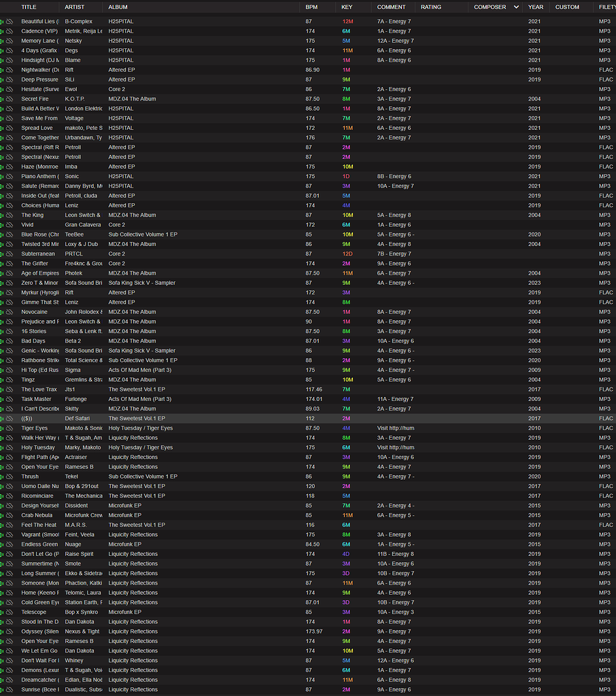
Task: Click the "Visit http://" comment on Tiger Eyes
Action: click(x=396, y=428)
